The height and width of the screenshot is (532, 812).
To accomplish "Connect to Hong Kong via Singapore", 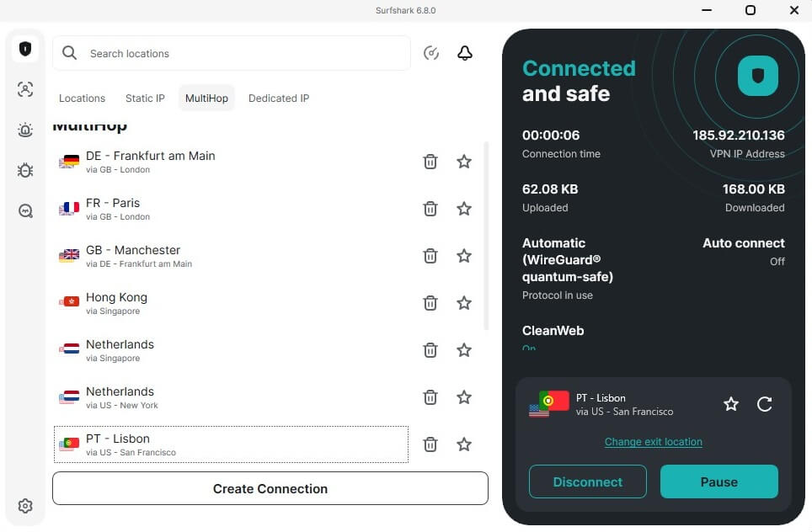I will [x=231, y=303].
